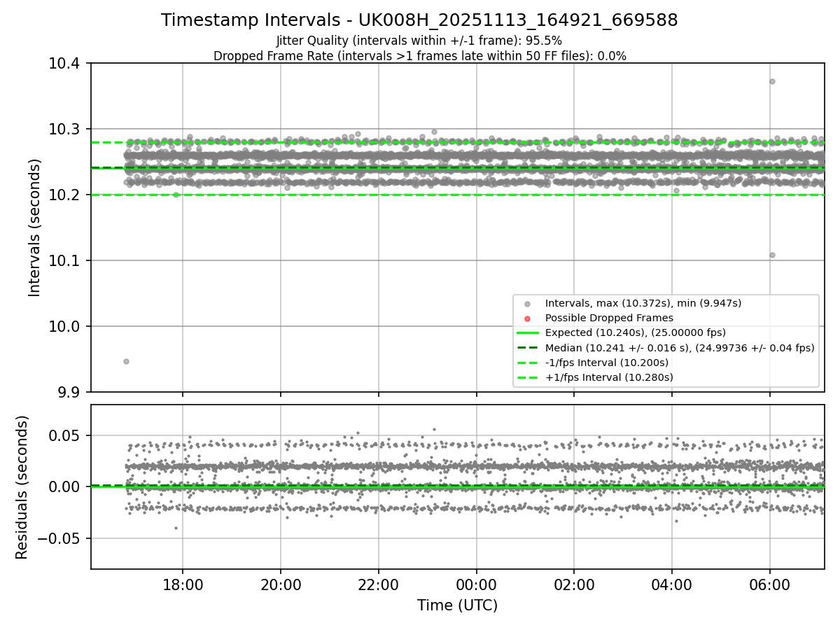Viewport: 840px width, 630px height.
Task: Click the x-axis tick label 04:00
Action: coord(672,584)
